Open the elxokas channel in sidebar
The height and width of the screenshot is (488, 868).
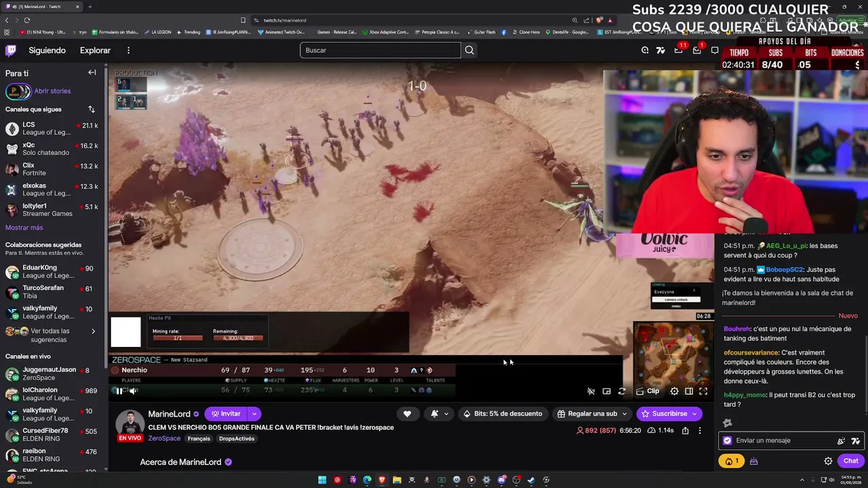[x=53, y=190]
